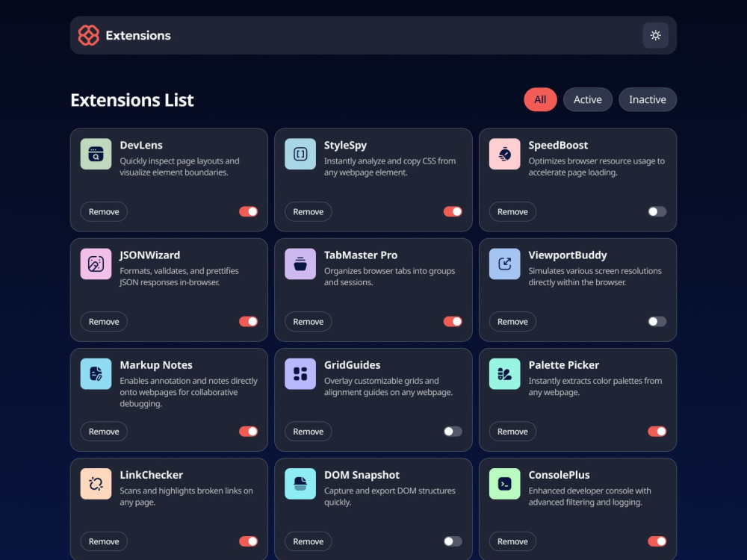The height and width of the screenshot is (560, 747).
Task: Click 'Optimizes browser resource usage' description
Action: [596, 167]
